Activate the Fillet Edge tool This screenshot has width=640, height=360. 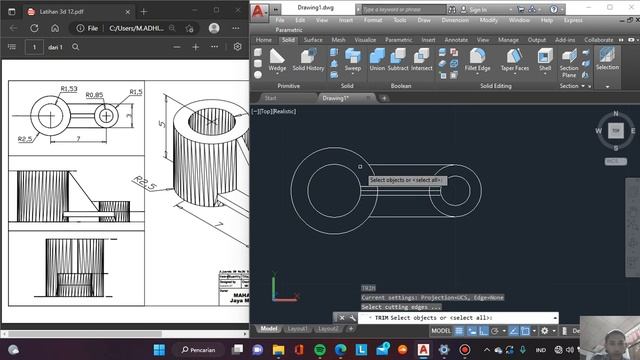point(477,60)
